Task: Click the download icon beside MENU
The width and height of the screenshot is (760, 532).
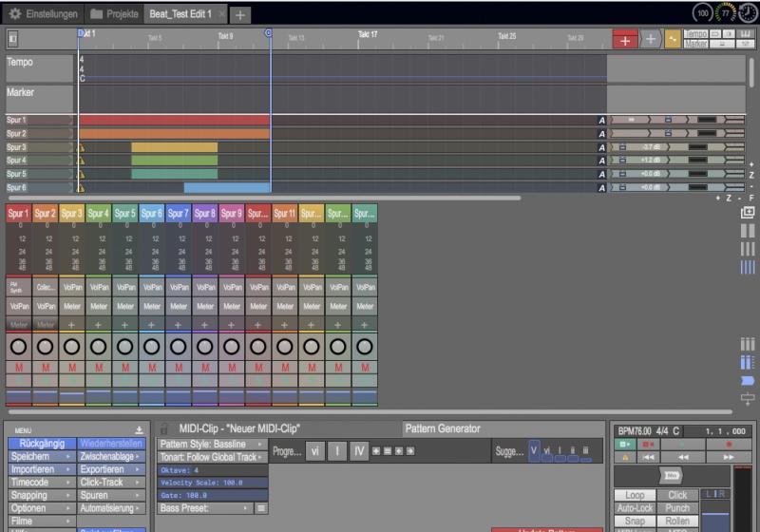Action: pyautogui.click(x=139, y=429)
